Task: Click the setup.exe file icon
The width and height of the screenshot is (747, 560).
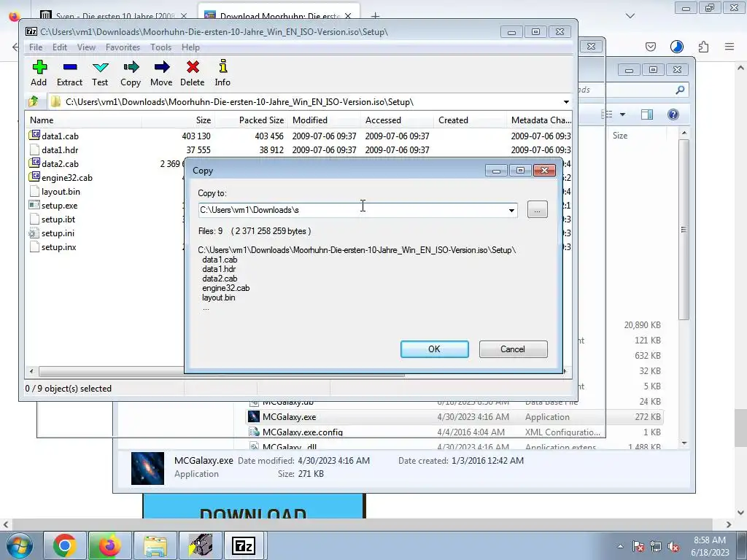Action: click(34, 205)
